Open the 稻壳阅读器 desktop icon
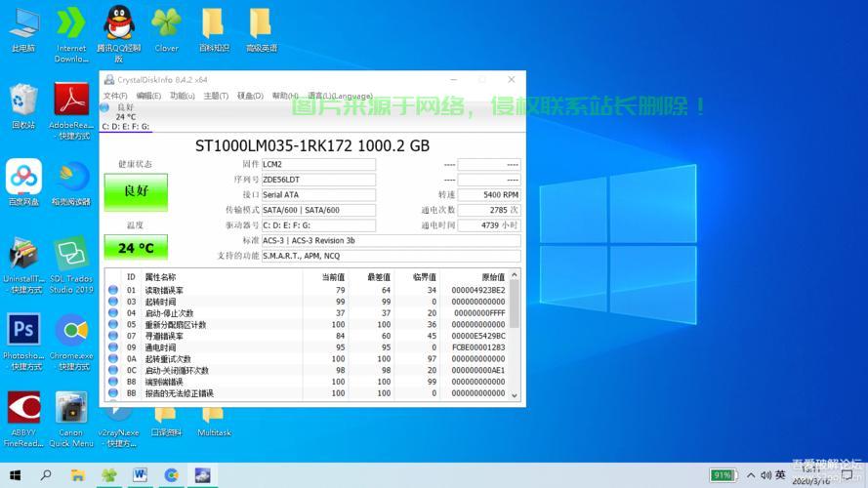 point(71,183)
